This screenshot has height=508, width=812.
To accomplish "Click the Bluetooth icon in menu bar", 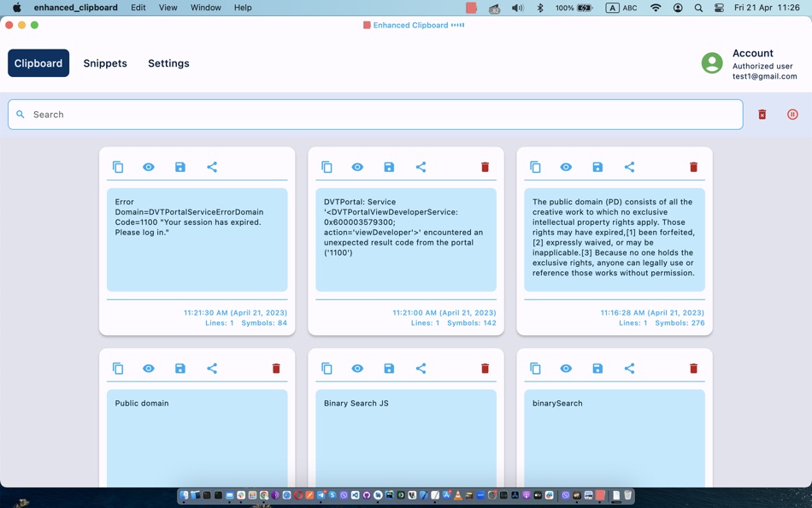I will [x=540, y=8].
